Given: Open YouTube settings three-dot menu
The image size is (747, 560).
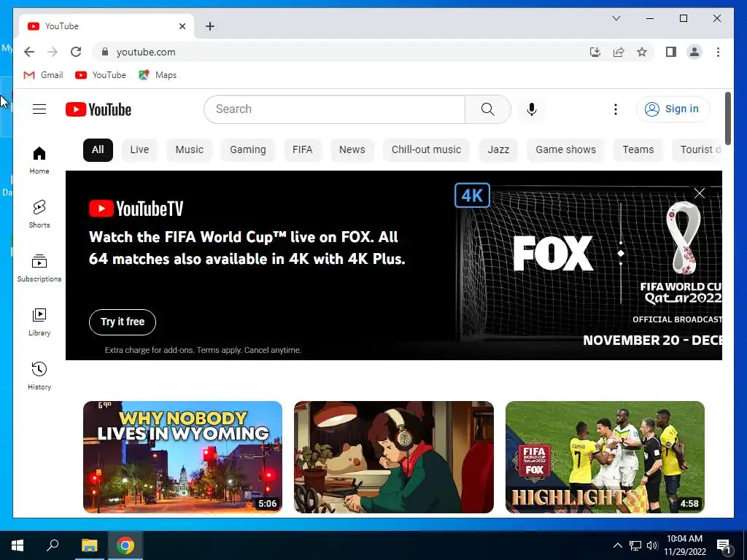Looking at the screenshot, I should point(616,109).
